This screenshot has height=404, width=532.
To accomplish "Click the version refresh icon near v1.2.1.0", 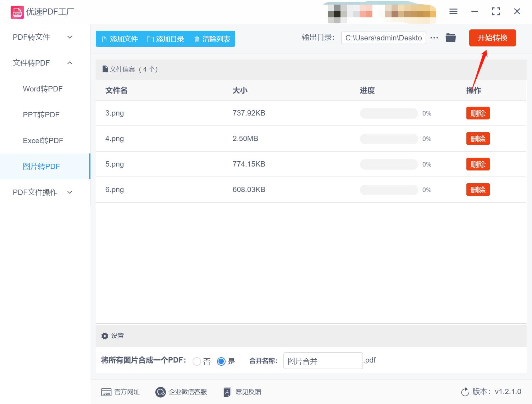I will tap(465, 392).
